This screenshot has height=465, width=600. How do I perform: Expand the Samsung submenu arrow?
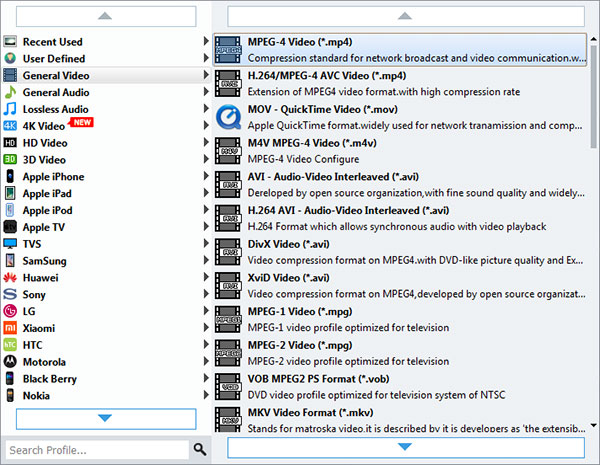click(x=206, y=261)
